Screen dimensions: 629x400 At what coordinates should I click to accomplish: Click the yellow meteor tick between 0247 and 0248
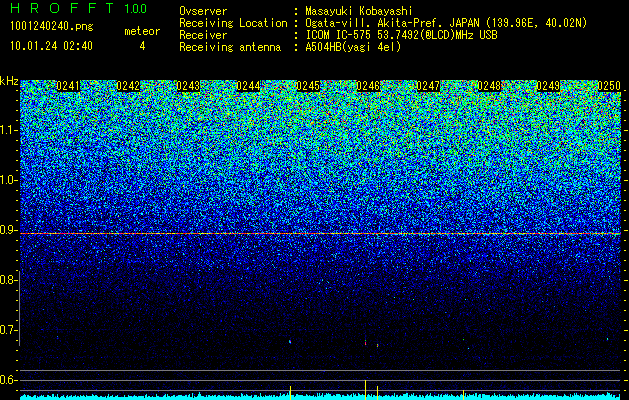[463, 394]
